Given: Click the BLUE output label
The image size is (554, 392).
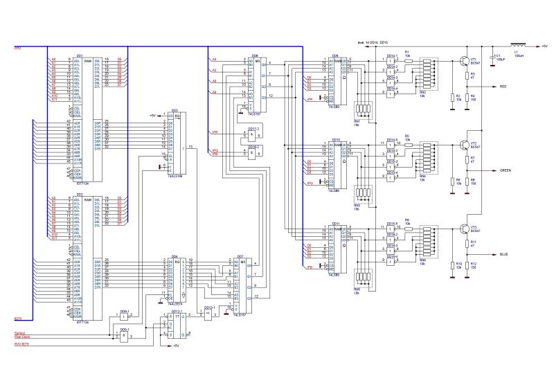Looking at the screenshot, I should (x=504, y=255).
